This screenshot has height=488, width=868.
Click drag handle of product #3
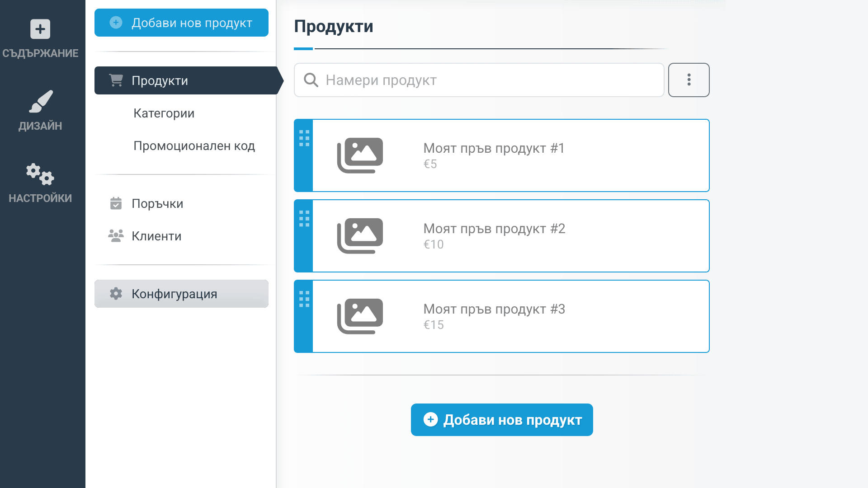click(304, 299)
